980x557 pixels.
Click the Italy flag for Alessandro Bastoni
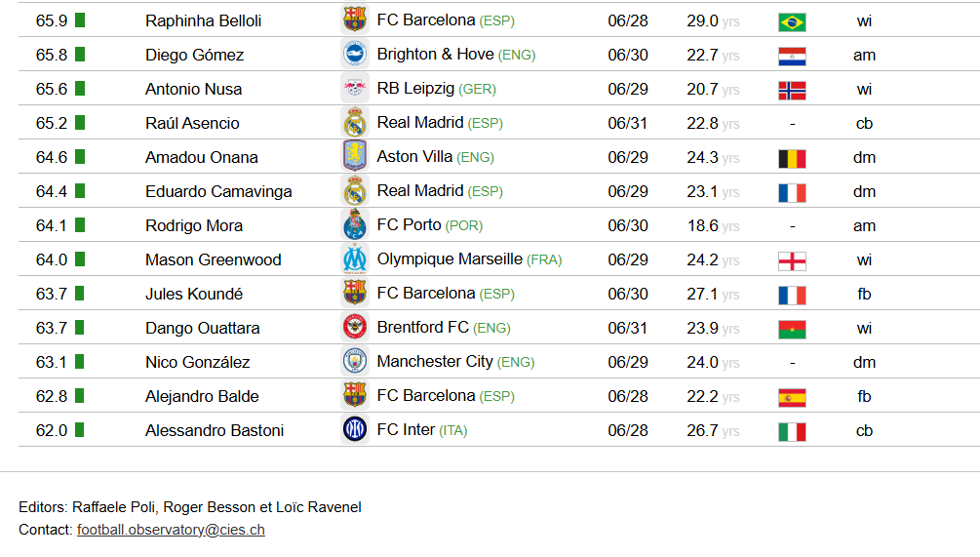pos(792,432)
